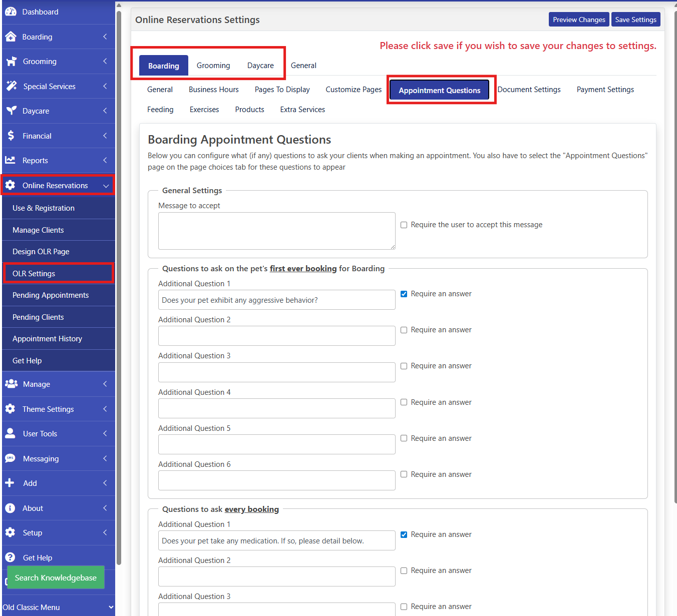Open the Business Hours sub-tab
677x616 pixels.
(x=214, y=90)
